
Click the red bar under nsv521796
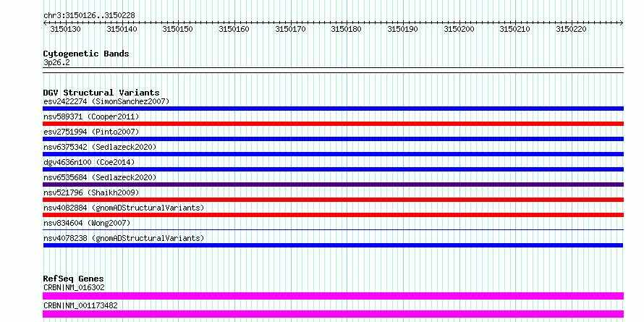333,200
